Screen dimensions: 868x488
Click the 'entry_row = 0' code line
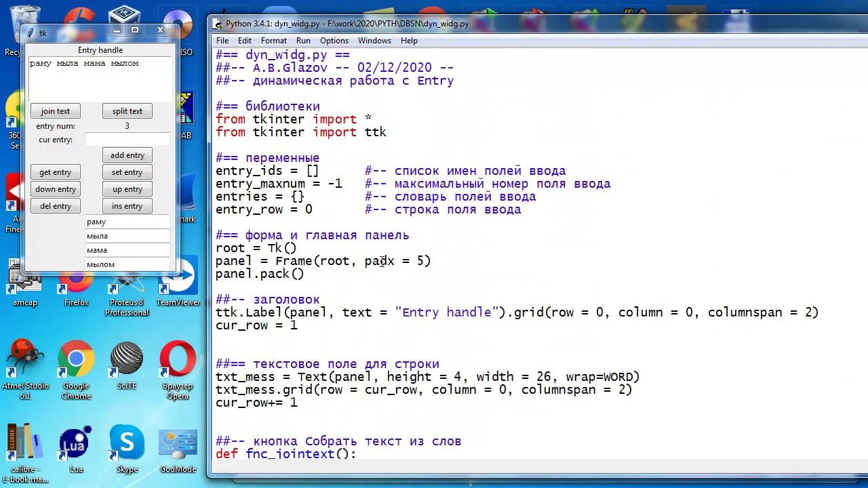[264, 209]
